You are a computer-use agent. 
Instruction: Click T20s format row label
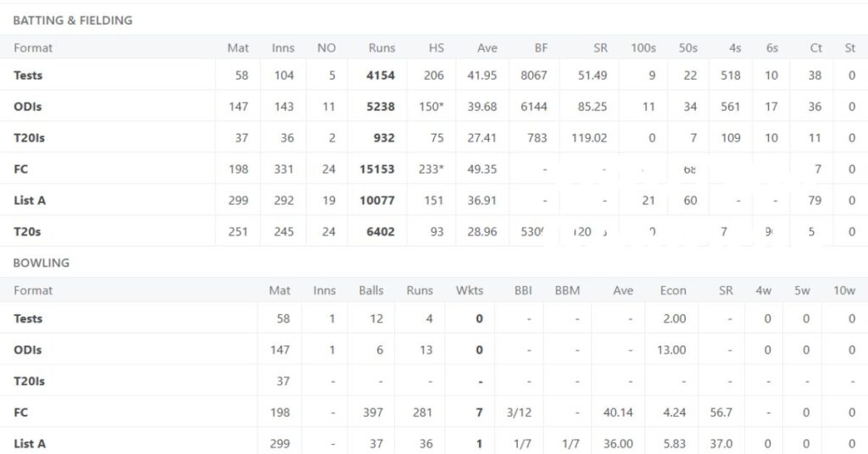pyautogui.click(x=28, y=231)
